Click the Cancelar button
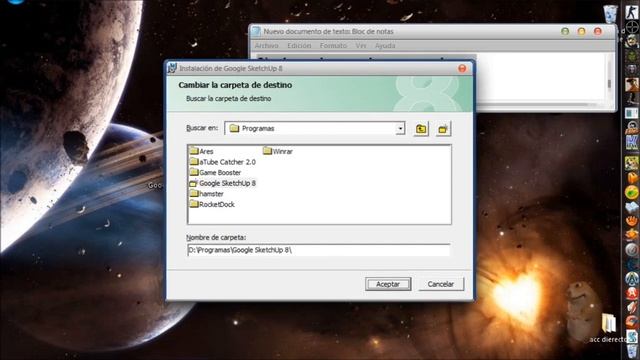The height and width of the screenshot is (360, 640). coord(441,284)
